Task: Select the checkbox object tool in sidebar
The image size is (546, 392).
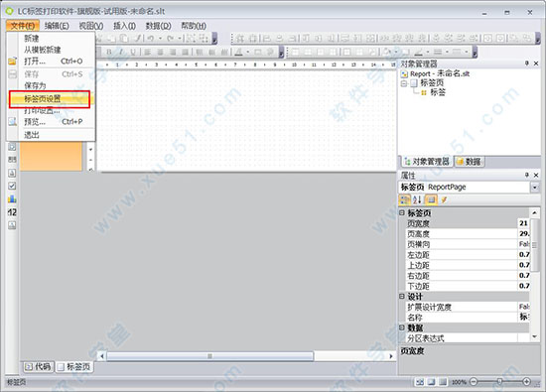Action: click(12, 186)
